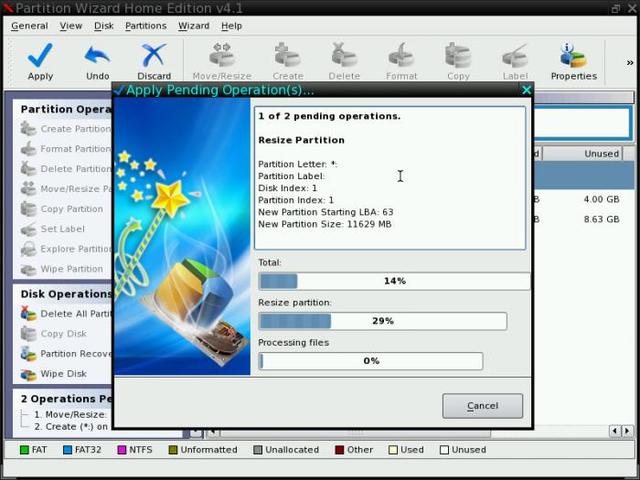Click the Set Label sidebar icon
The image size is (640, 480).
pos(29,229)
